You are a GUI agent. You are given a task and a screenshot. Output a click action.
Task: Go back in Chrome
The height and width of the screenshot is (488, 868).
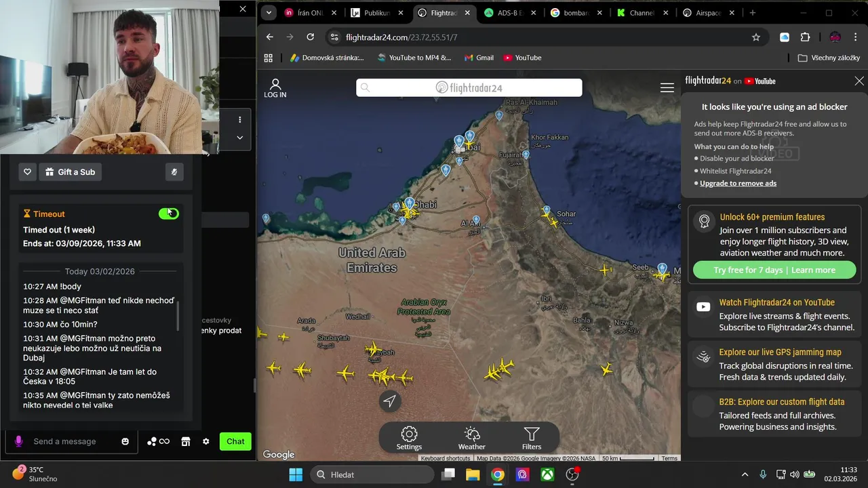[269, 37]
